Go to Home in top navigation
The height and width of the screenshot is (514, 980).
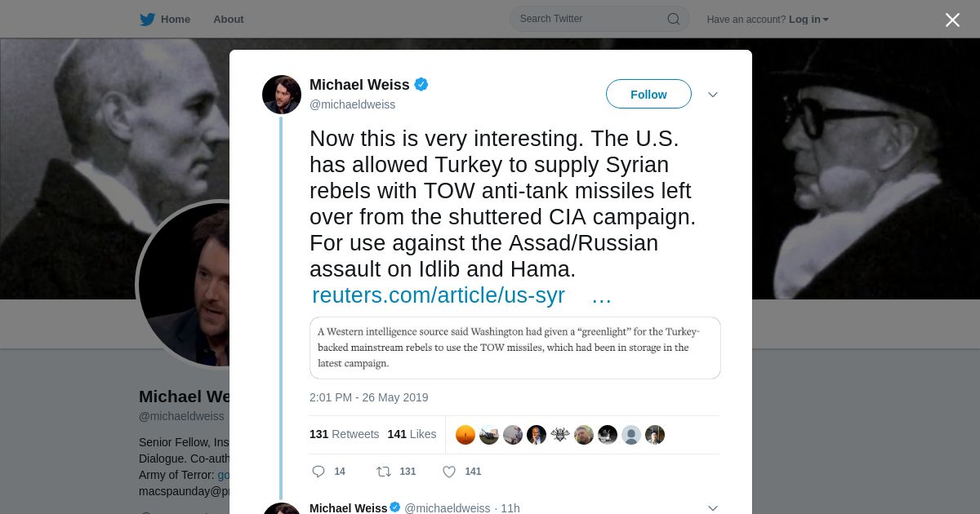coord(175,20)
